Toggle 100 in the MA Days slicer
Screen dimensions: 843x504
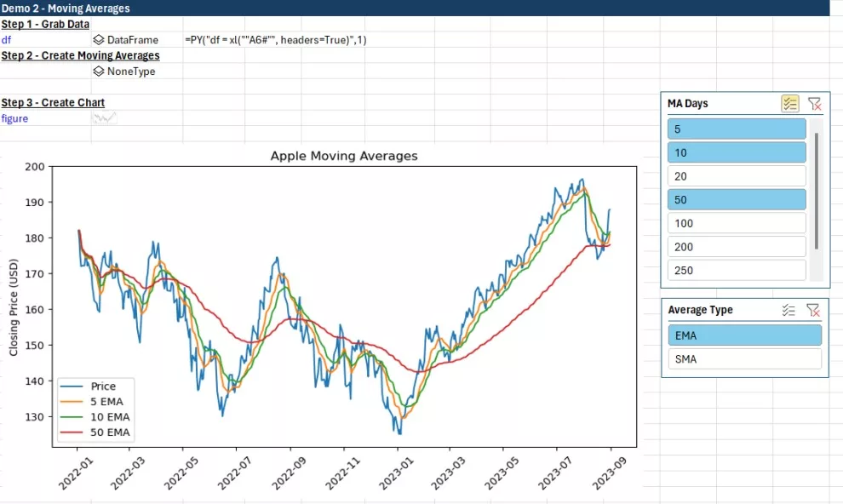(x=737, y=223)
